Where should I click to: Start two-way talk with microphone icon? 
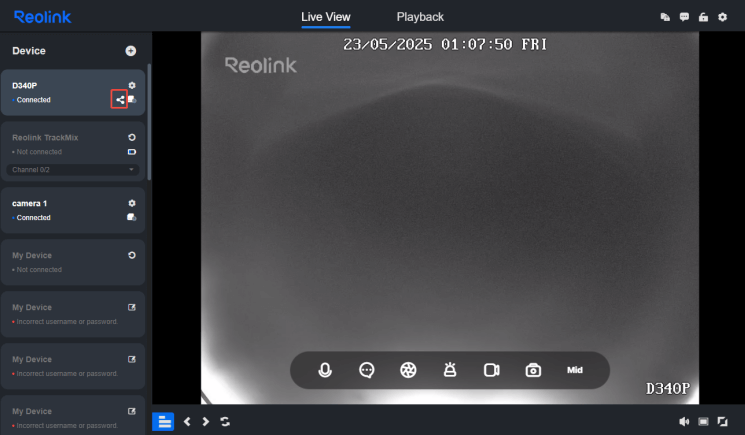click(x=325, y=370)
